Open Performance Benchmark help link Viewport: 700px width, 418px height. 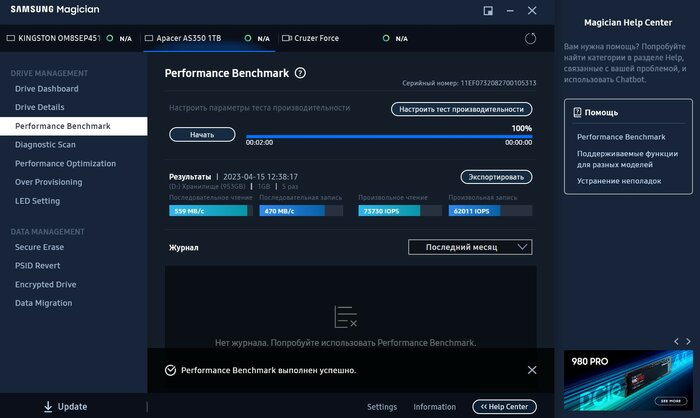tap(621, 137)
